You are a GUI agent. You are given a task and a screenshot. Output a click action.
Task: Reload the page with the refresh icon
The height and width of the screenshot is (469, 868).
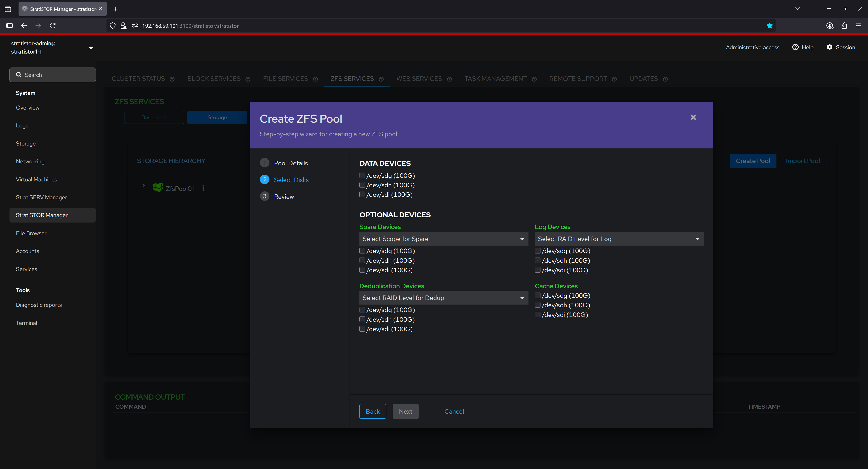point(53,26)
